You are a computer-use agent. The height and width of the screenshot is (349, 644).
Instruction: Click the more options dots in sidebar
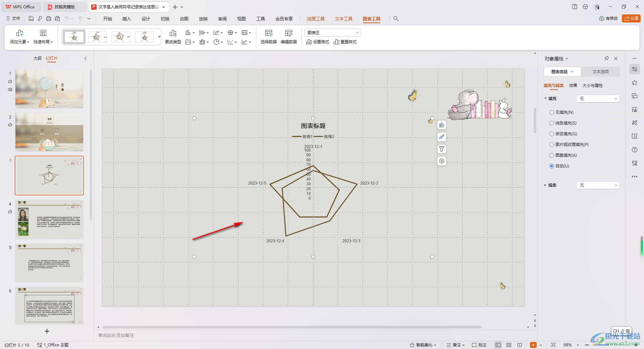pyautogui.click(x=635, y=177)
